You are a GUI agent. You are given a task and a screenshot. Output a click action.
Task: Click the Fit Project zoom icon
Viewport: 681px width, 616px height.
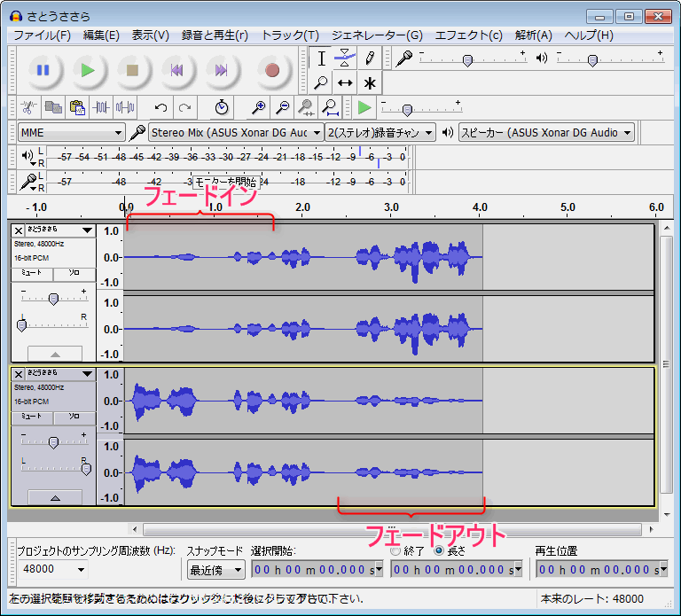click(x=330, y=106)
